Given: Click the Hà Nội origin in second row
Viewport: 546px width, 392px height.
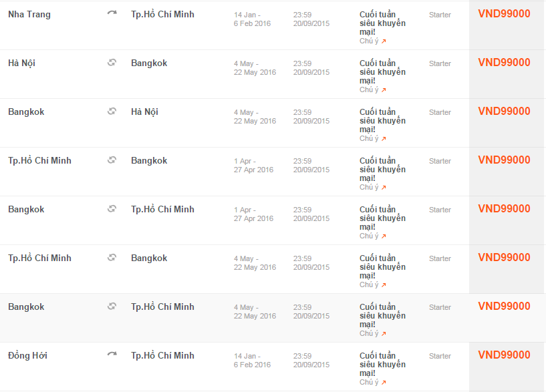Looking at the screenshot, I should [x=22, y=63].
